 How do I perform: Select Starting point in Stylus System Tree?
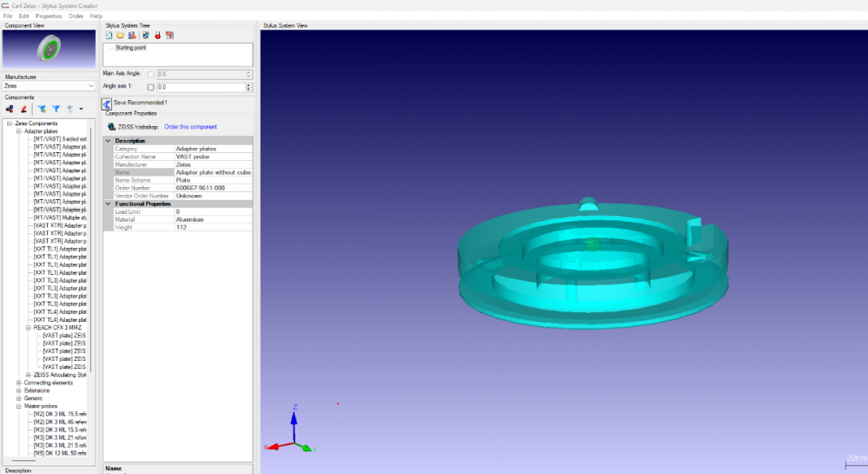[x=130, y=48]
